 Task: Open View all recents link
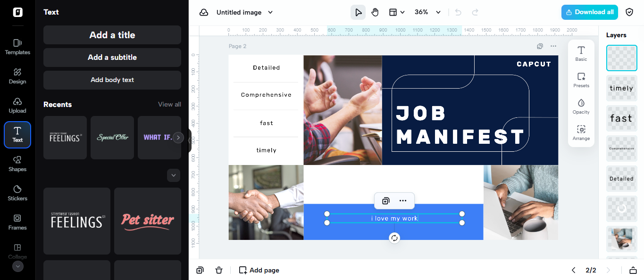tap(169, 104)
